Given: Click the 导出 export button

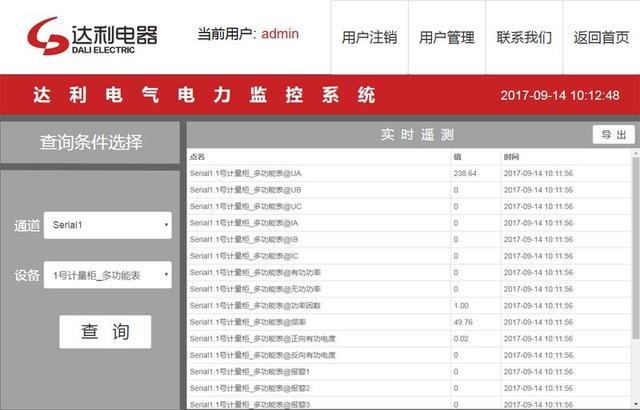Looking at the screenshot, I should 613,135.
